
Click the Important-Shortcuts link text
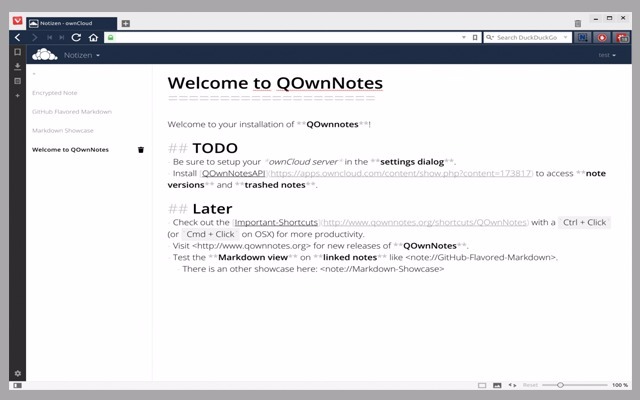[276, 222]
